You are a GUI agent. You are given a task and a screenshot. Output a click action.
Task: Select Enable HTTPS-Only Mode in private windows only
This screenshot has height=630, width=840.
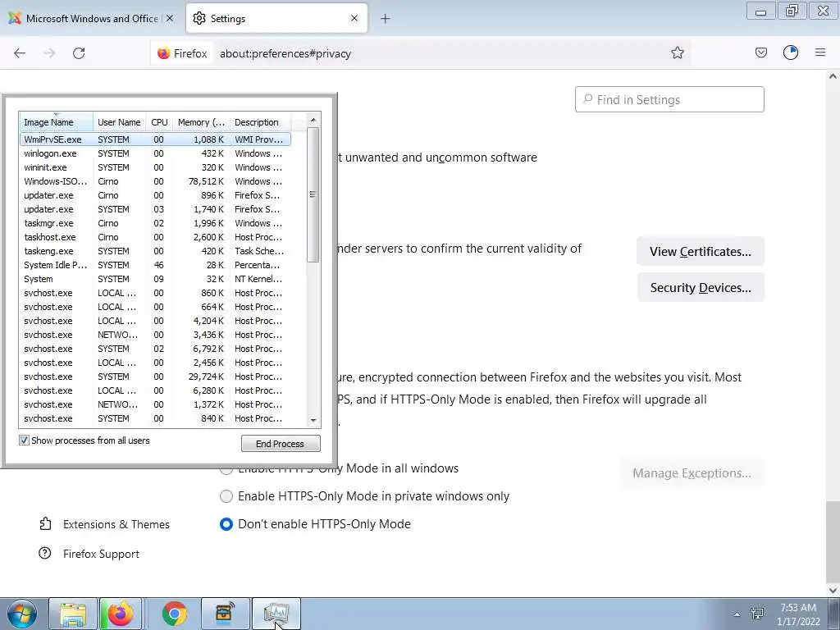[226, 496]
